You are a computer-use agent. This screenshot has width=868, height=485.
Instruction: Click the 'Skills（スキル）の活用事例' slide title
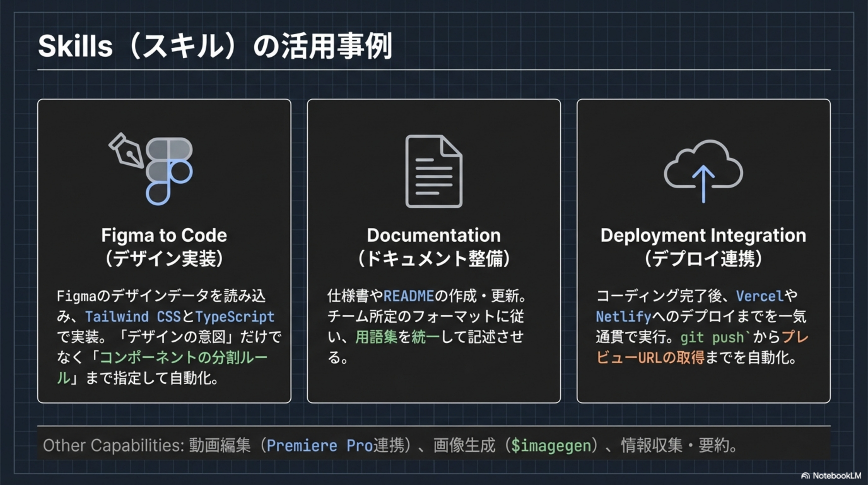pos(215,46)
